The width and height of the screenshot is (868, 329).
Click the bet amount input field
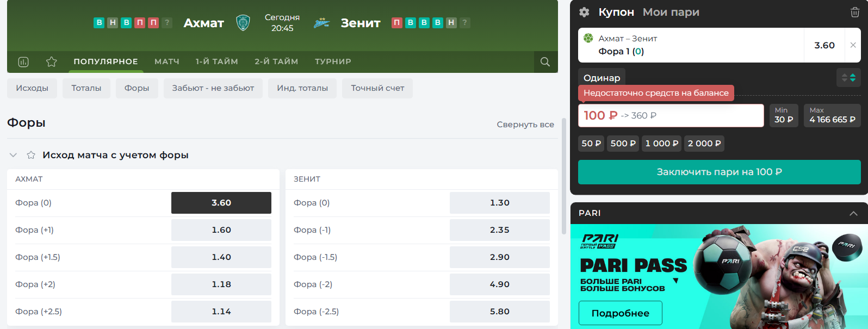671,115
